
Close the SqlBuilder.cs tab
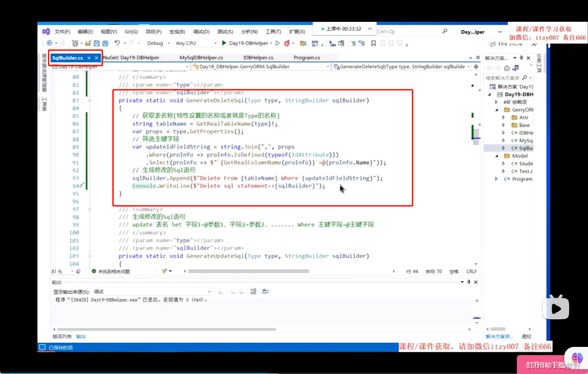[x=96, y=58]
